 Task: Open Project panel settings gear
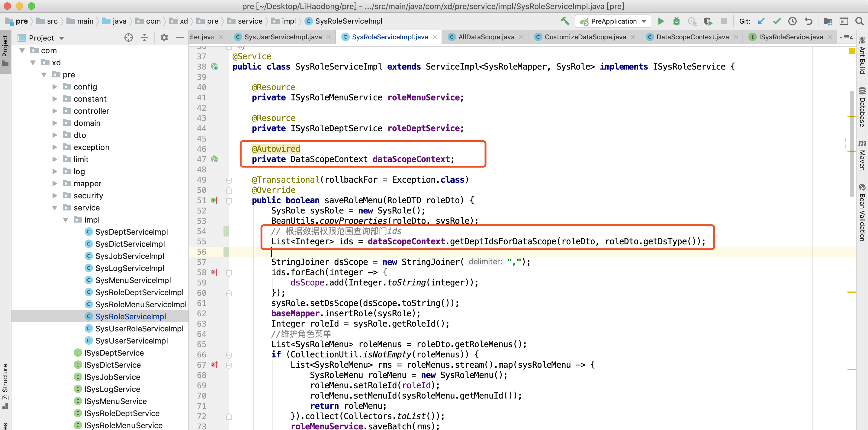click(164, 37)
